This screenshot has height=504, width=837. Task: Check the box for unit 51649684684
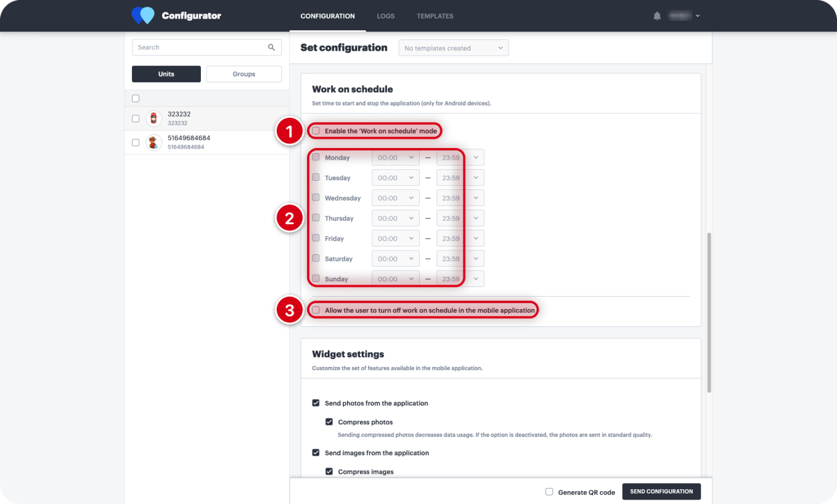coord(135,142)
